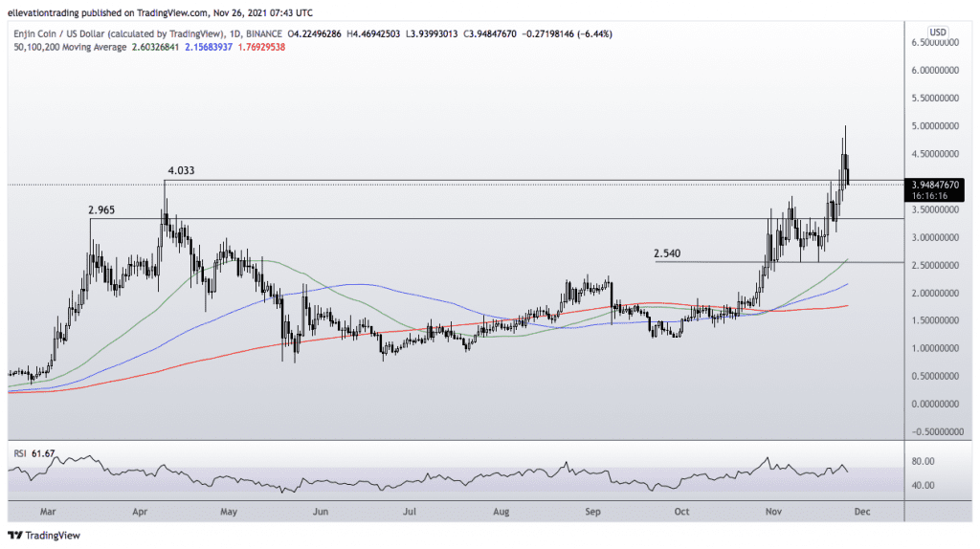Click the RSI 40.00 scale value
Screen dimensions: 980x549
tap(924, 485)
